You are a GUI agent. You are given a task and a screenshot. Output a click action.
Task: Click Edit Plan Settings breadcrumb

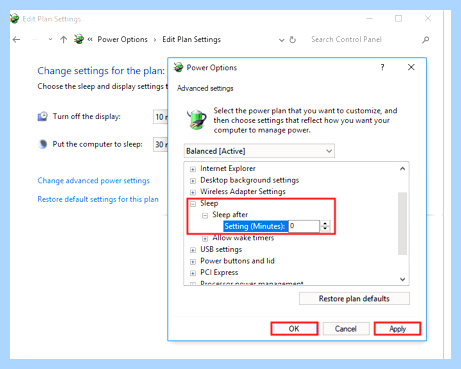[x=191, y=39]
